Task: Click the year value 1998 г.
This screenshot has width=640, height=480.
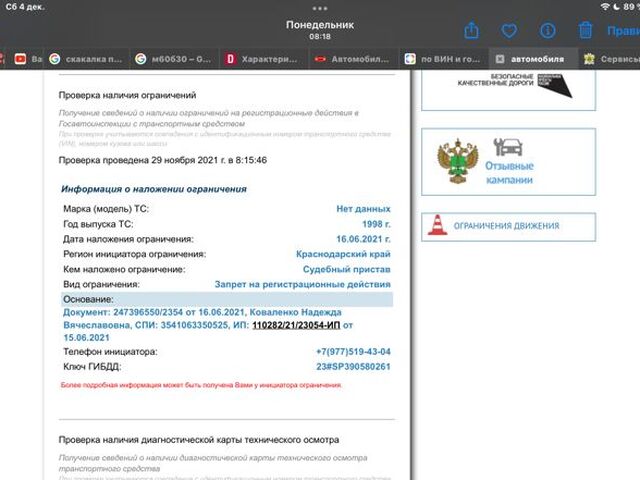Action: coord(376,224)
